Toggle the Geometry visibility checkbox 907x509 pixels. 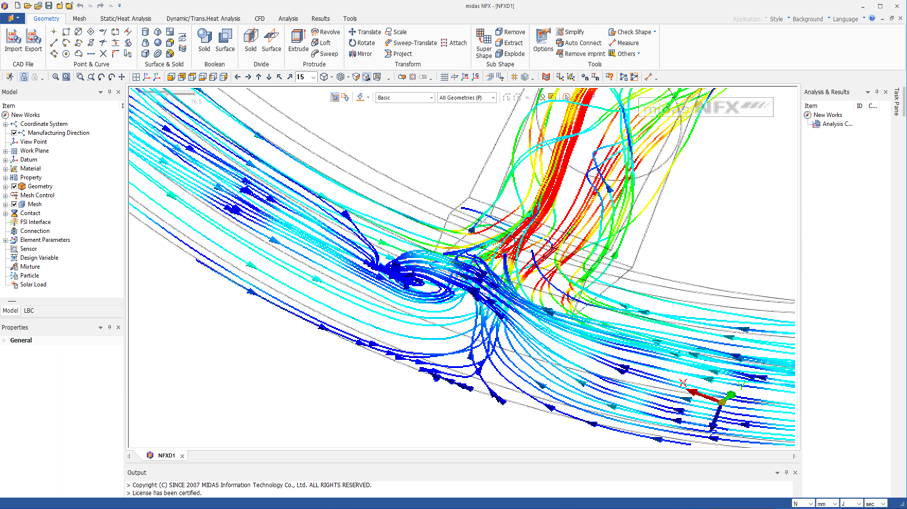(x=14, y=186)
